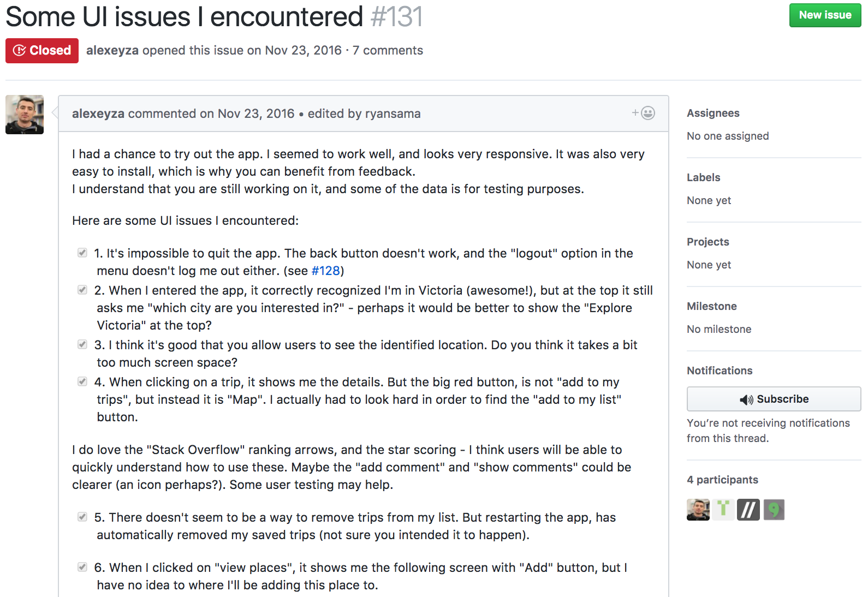Viewport: 868px width, 597px height.
Task: Toggle checkbox for item 6 about view places
Action: pyautogui.click(x=82, y=567)
